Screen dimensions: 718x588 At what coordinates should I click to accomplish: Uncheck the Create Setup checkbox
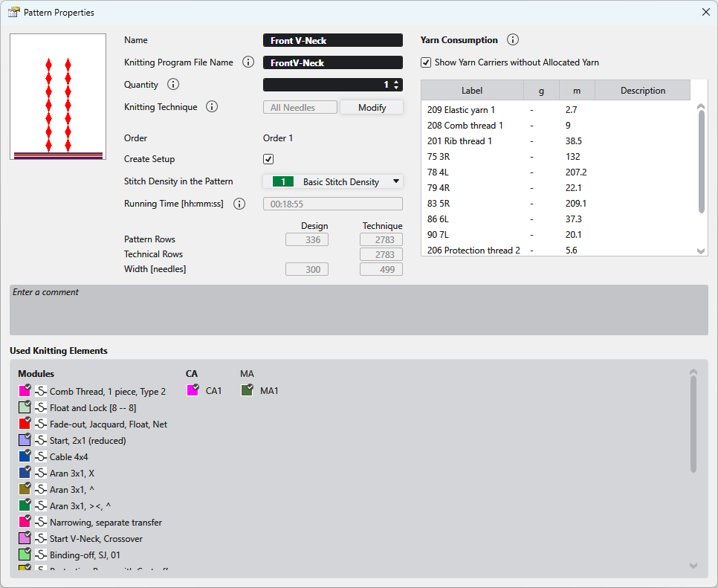click(268, 159)
